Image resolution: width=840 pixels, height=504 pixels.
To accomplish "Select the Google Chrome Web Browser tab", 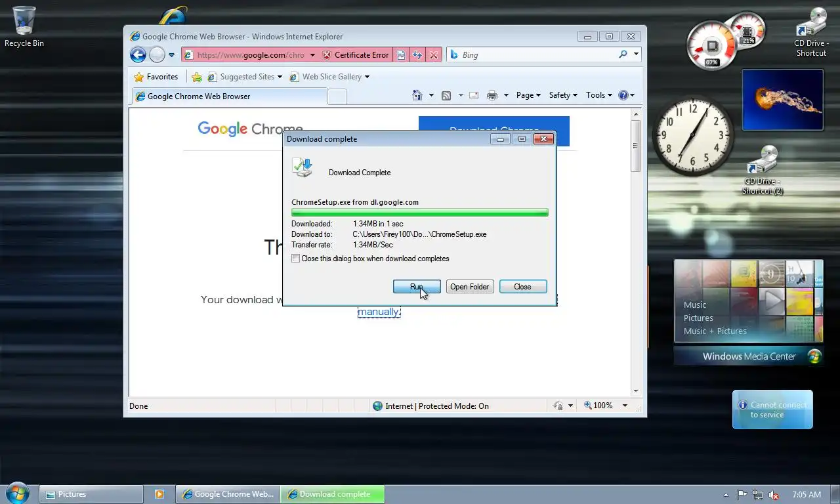I will pos(229,96).
